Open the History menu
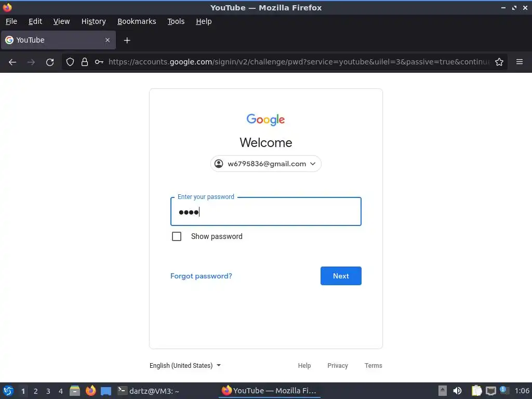532x399 pixels. tap(94, 21)
